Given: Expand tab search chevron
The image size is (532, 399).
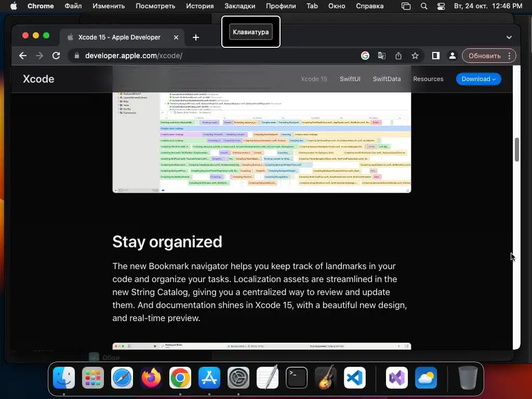Looking at the screenshot, I should pyautogui.click(x=509, y=37).
